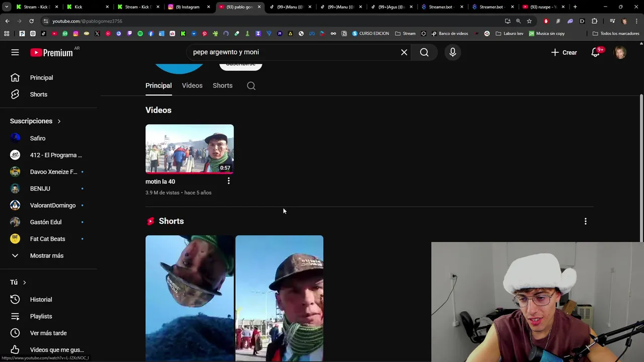
Task: Open the Short with man in cap and scarf
Action: point(279,299)
